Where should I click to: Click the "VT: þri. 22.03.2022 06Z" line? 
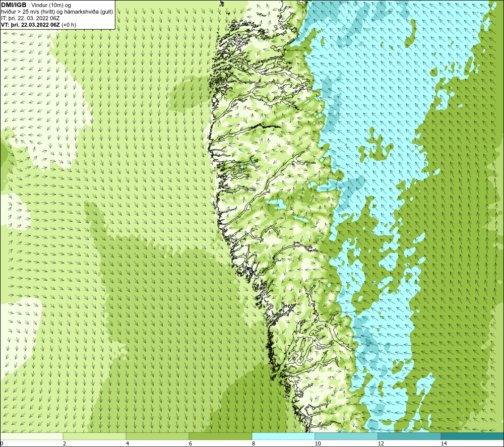(30, 25)
